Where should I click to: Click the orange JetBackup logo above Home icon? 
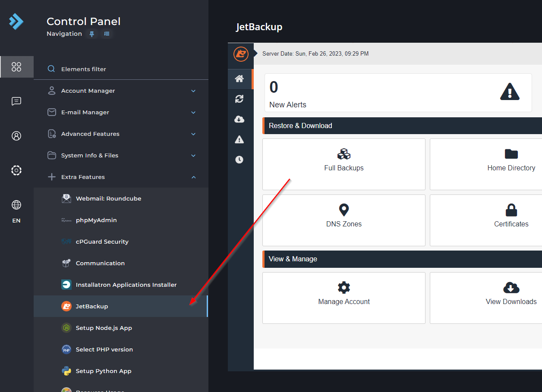pyautogui.click(x=241, y=54)
